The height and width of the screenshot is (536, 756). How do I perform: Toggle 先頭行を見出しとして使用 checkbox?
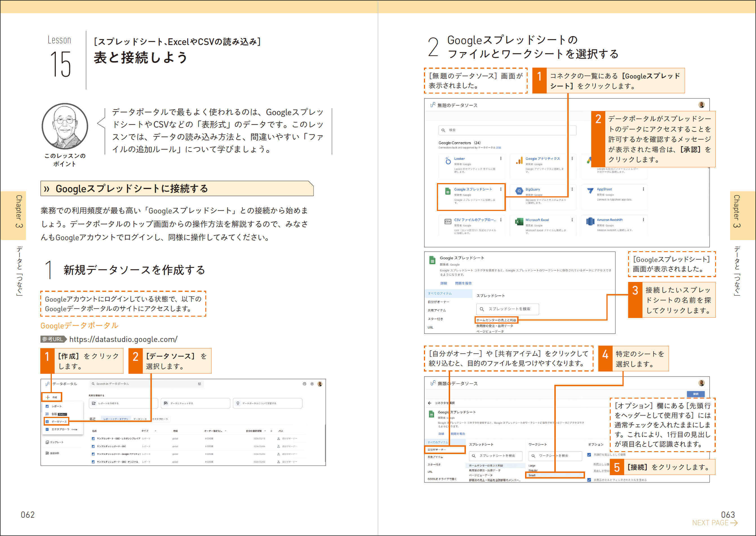(x=589, y=455)
